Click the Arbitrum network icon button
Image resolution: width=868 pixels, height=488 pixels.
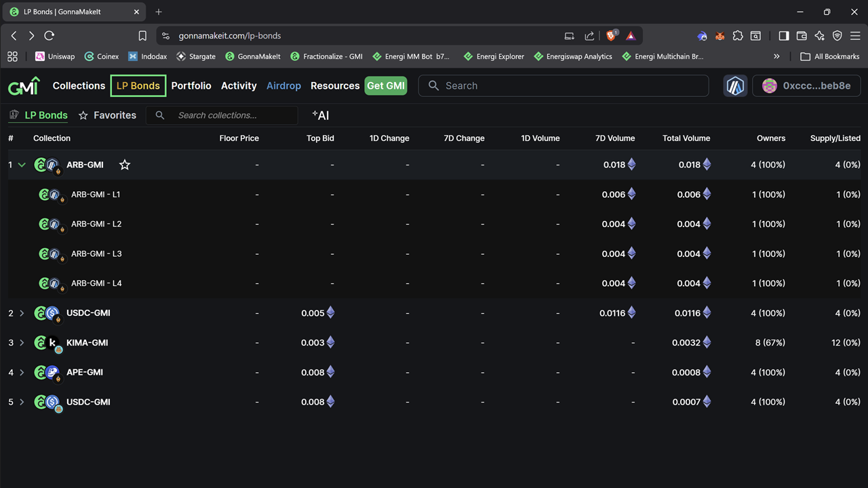pyautogui.click(x=735, y=86)
